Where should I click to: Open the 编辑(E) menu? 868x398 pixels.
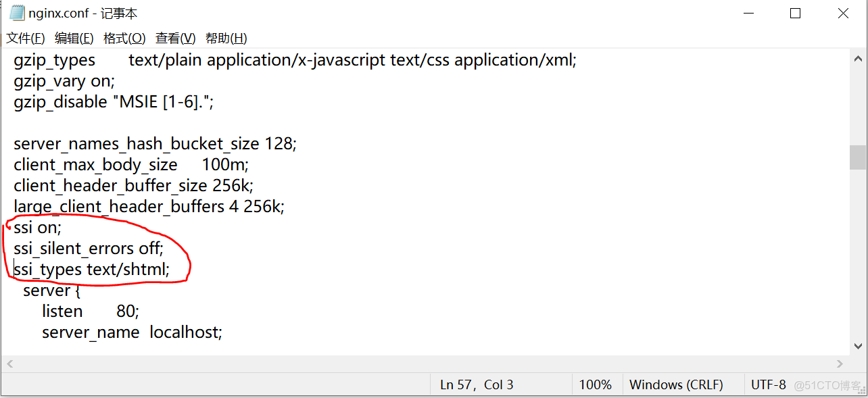pyautogui.click(x=74, y=39)
